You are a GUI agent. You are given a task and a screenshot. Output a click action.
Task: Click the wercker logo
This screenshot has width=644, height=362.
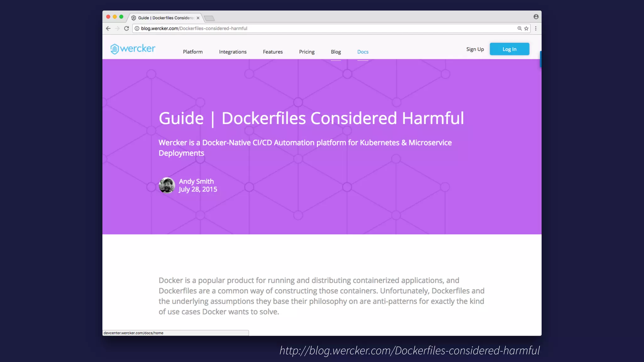[133, 49]
